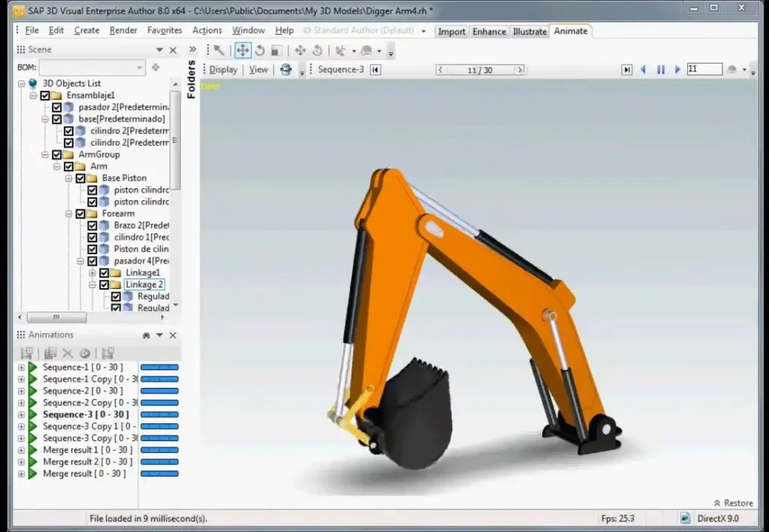This screenshot has height=532, width=769.
Task: Click the View toolbar button
Action: pos(258,70)
